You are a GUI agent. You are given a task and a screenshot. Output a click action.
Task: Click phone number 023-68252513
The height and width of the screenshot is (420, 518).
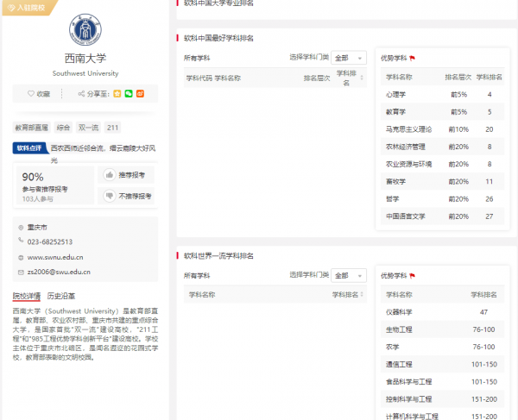(50, 241)
